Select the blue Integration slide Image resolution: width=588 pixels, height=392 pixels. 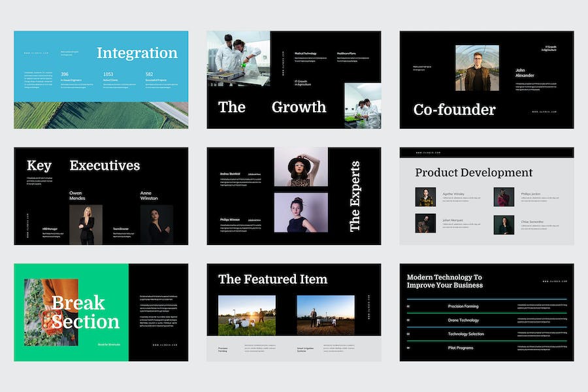click(x=101, y=80)
